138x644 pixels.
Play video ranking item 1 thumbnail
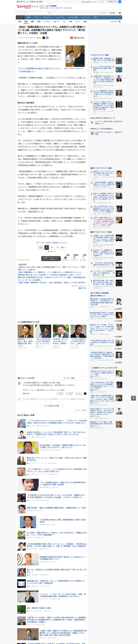(119, 238)
